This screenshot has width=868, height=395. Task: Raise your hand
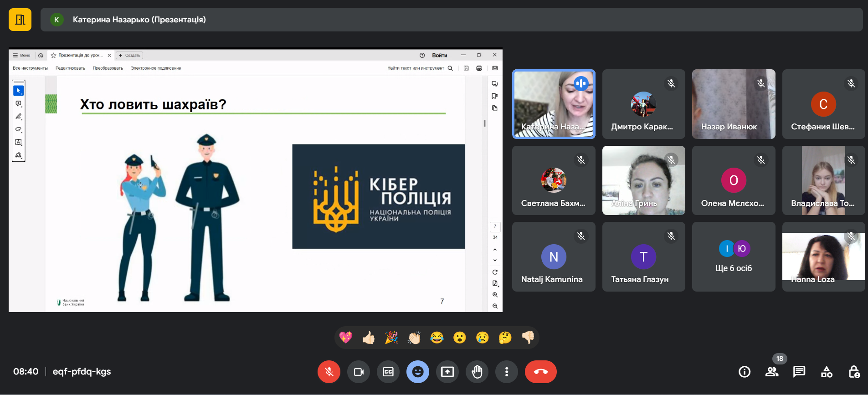pyautogui.click(x=477, y=372)
